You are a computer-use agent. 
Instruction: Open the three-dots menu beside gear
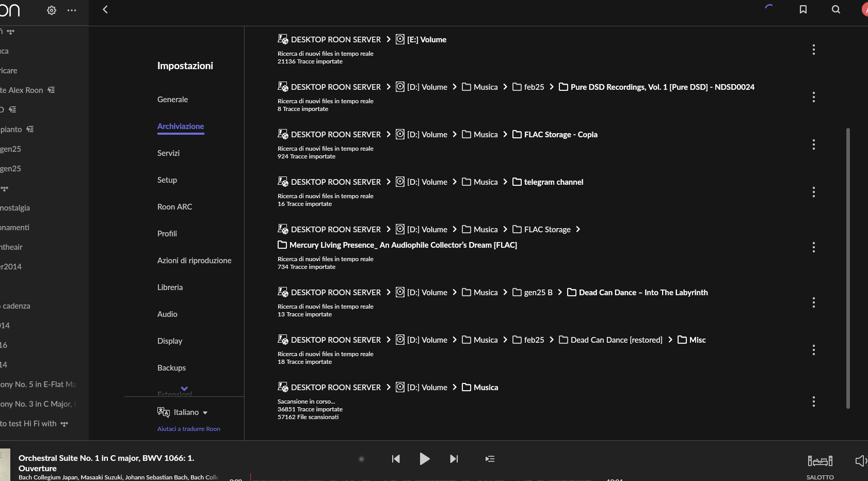72,10
